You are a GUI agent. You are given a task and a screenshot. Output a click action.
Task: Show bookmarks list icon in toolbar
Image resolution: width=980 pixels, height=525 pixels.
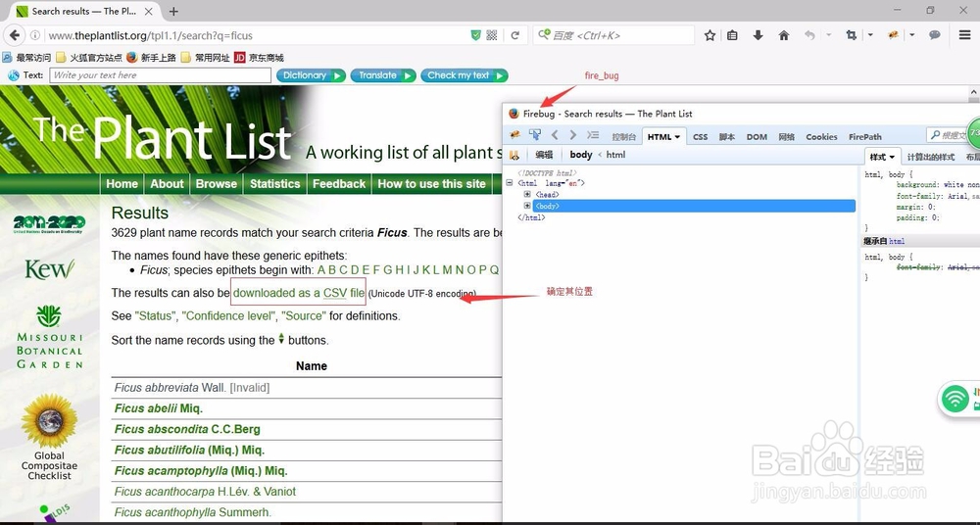pos(732,35)
